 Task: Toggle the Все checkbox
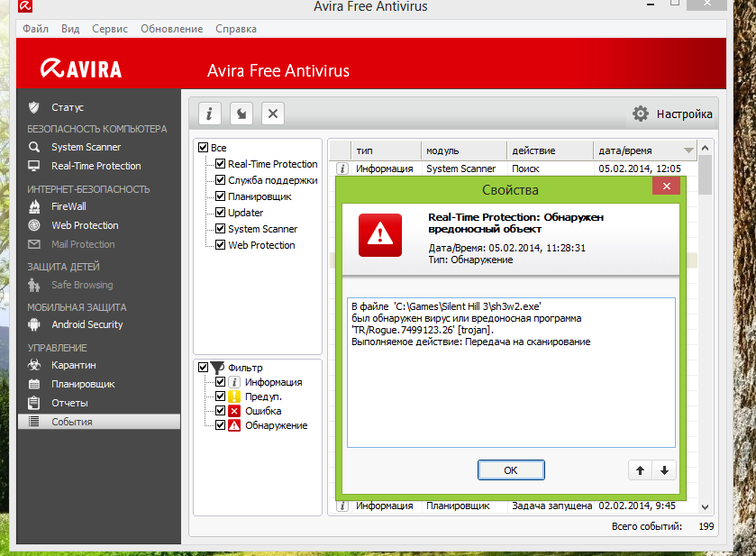pyautogui.click(x=203, y=148)
